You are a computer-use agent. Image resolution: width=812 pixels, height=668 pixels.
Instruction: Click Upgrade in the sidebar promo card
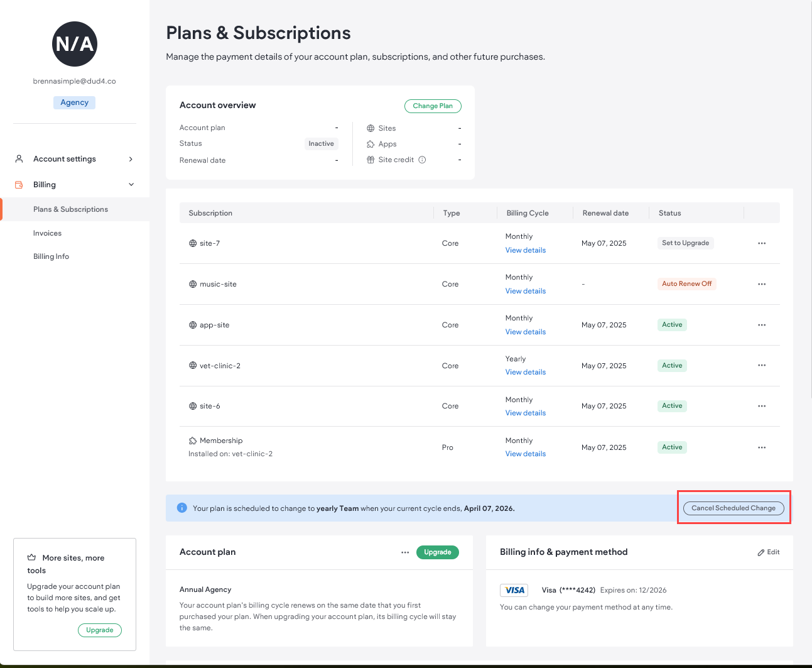pyautogui.click(x=100, y=630)
